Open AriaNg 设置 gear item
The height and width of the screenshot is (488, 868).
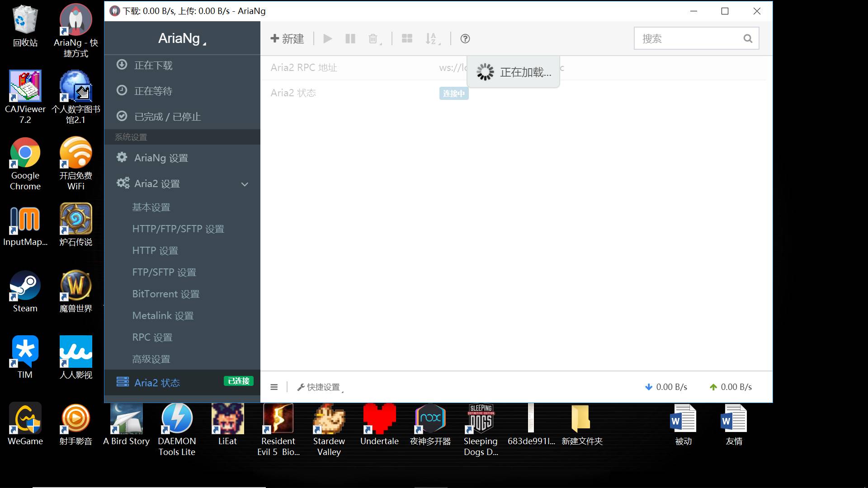coord(160,158)
